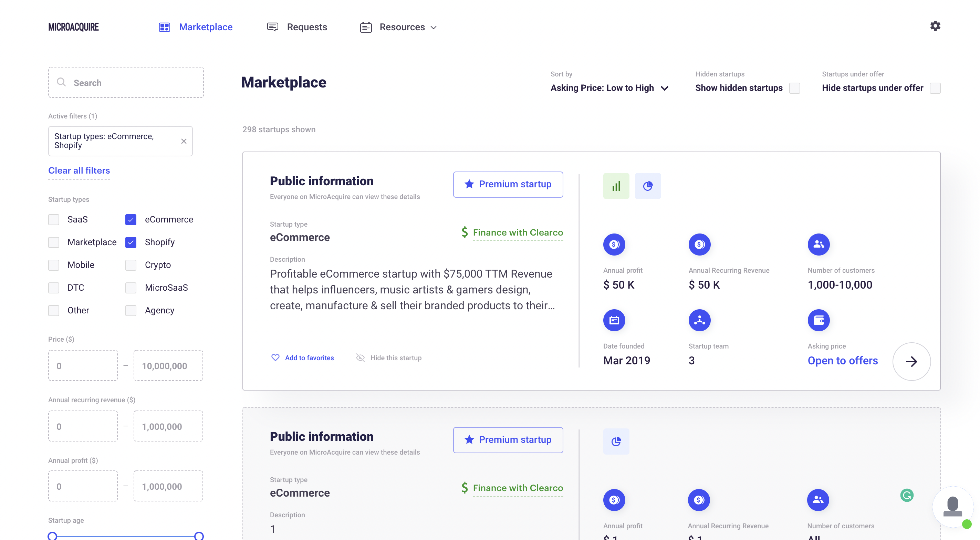Click Finance with Clearco on first listing

tap(518, 232)
